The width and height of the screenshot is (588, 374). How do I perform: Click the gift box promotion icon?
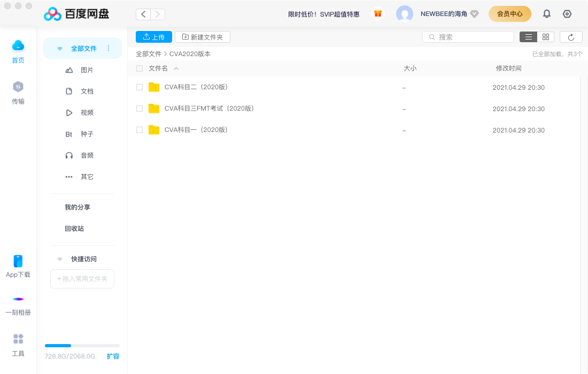(378, 13)
